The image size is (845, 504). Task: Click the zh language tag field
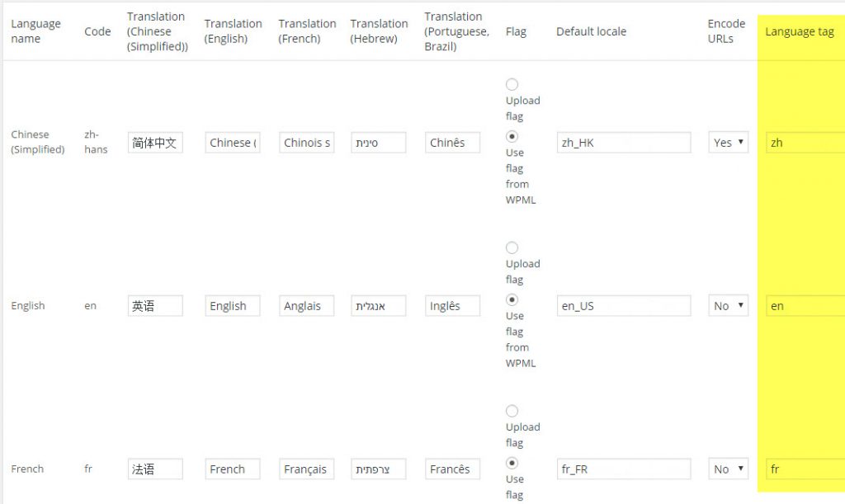(805, 143)
